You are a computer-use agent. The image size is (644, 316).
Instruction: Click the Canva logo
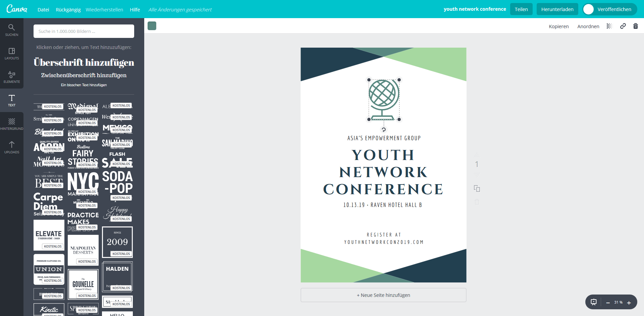[17, 9]
